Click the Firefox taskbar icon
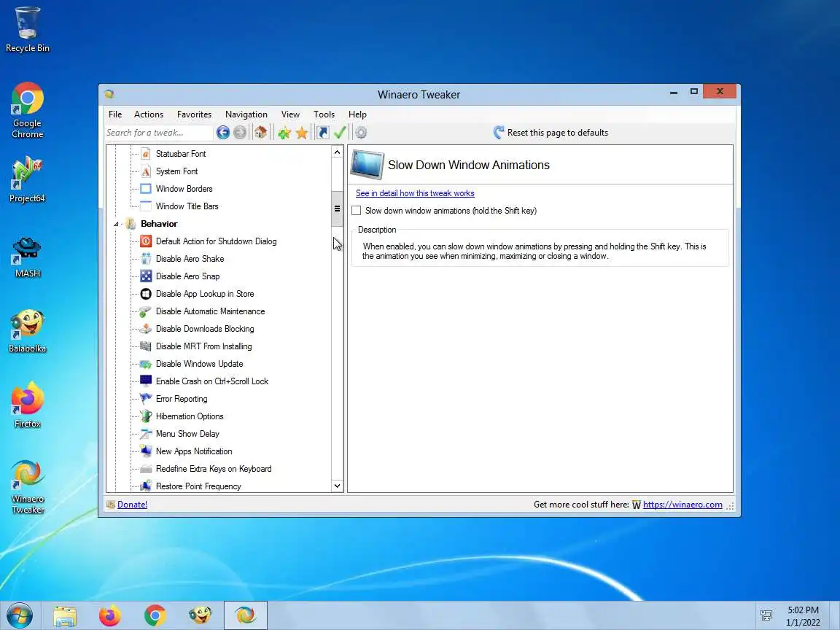 (110, 615)
